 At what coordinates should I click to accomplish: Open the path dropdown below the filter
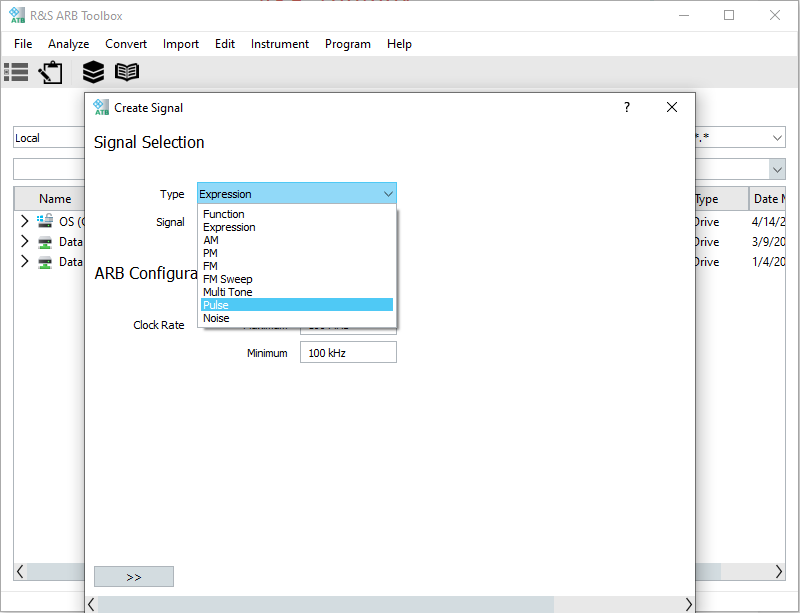[778, 169]
